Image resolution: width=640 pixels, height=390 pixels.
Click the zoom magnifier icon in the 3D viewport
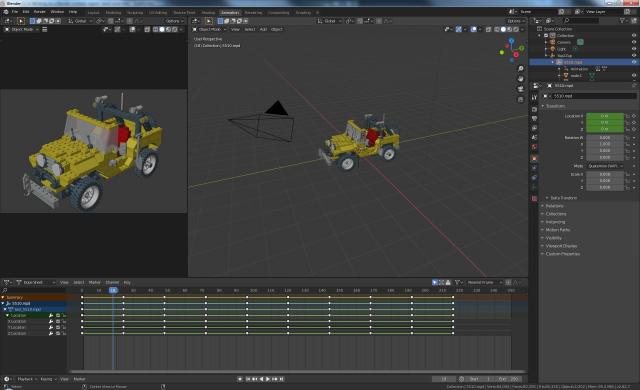point(520,69)
